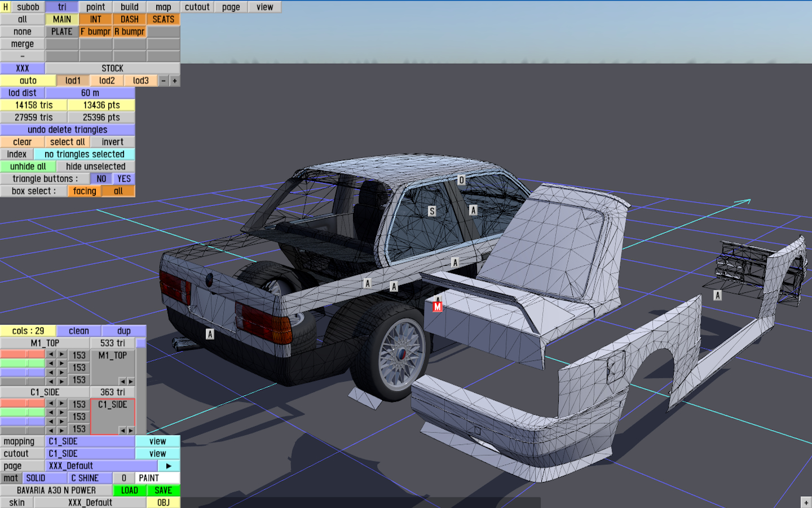Increase the C1_SIDE grey row with the right arrow

(62, 431)
